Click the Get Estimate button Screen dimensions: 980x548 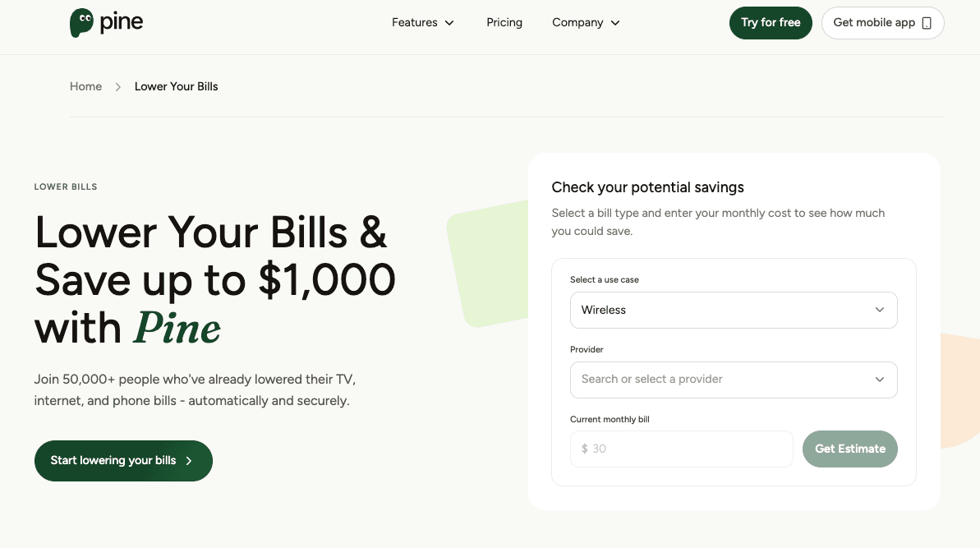point(850,449)
